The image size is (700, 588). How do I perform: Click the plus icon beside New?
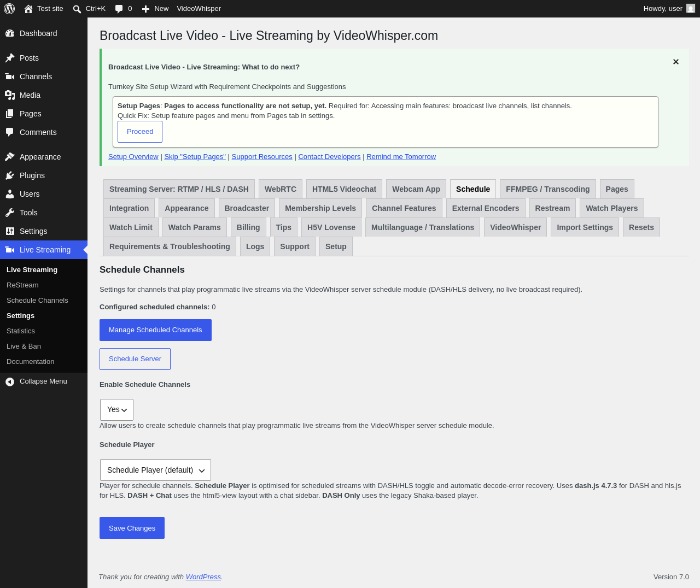pos(145,9)
